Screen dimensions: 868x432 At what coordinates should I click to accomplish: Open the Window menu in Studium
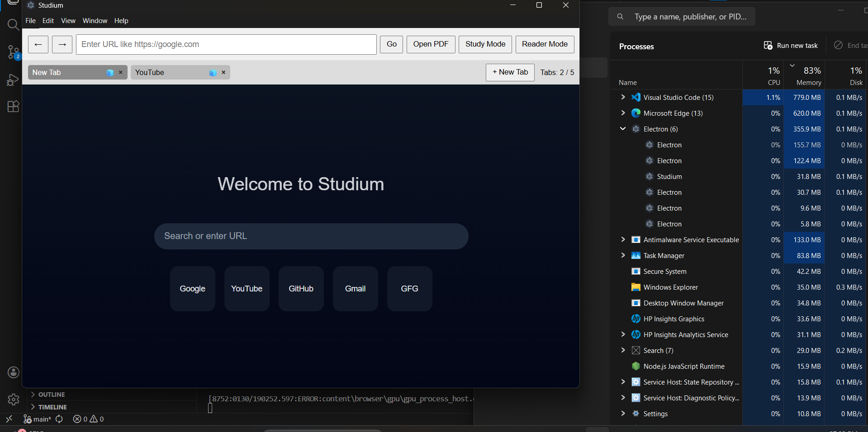95,21
